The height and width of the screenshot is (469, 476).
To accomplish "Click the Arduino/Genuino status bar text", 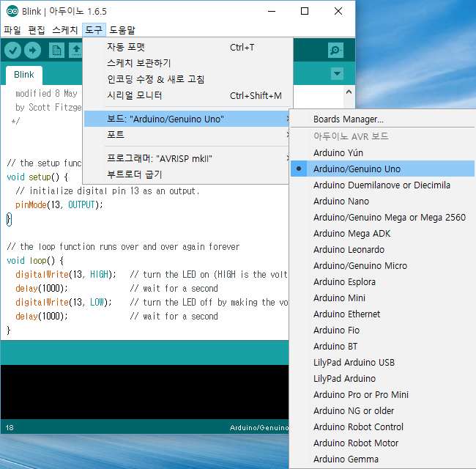I will coord(259,427).
